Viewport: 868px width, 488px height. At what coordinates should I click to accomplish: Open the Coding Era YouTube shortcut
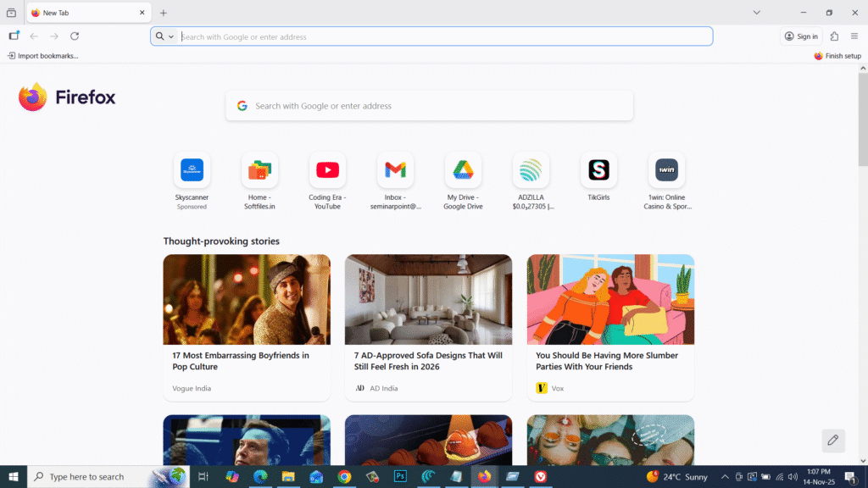click(x=327, y=169)
